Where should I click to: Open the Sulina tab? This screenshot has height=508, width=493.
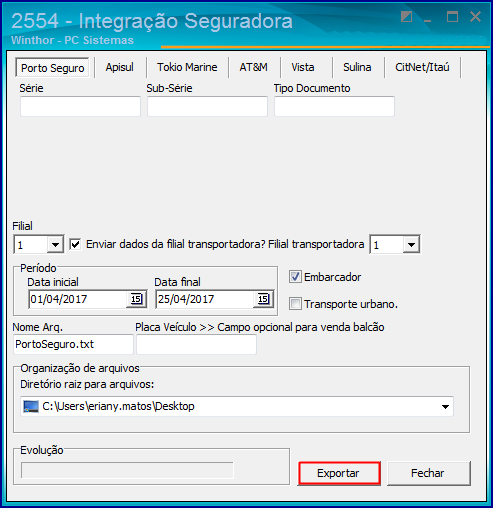pos(357,67)
